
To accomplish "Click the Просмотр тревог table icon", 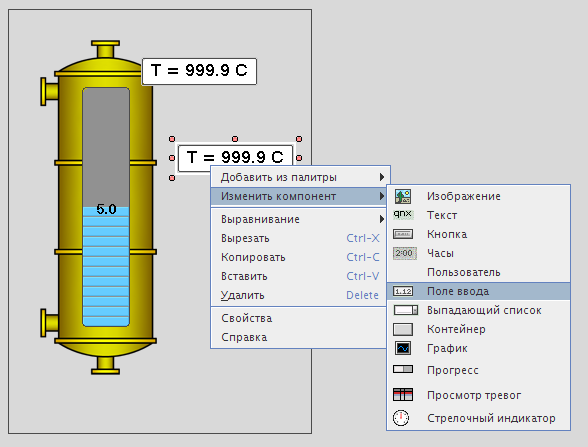I will (x=403, y=394).
